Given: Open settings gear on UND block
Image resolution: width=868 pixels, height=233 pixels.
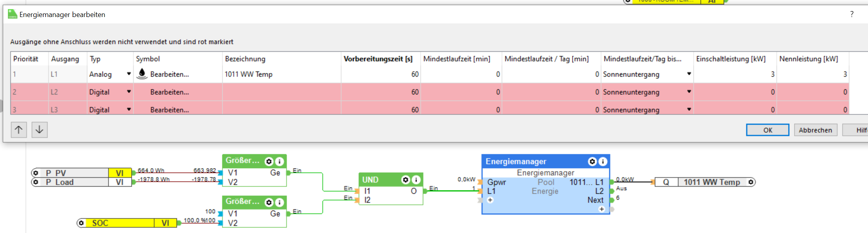Looking at the screenshot, I should coord(406,180).
